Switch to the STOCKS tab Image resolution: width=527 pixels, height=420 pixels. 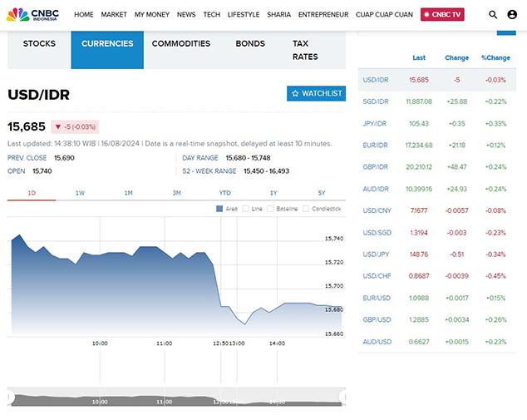point(39,43)
